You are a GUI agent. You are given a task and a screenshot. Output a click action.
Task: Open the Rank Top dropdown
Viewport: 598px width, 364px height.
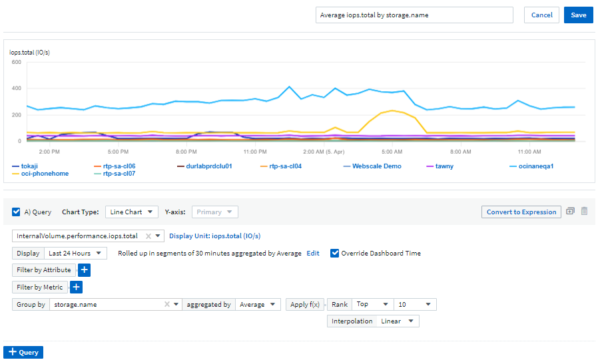(372, 305)
